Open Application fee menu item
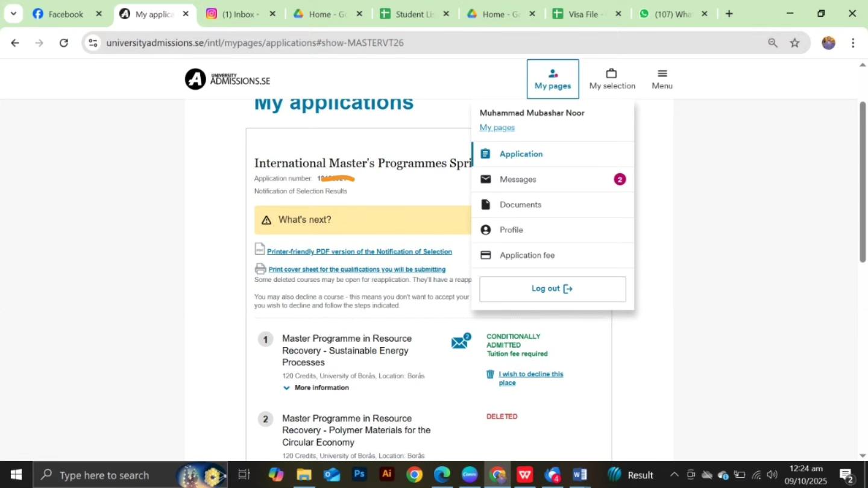The height and width of the screenshot is (488, 868). click(x=553, y=255)
